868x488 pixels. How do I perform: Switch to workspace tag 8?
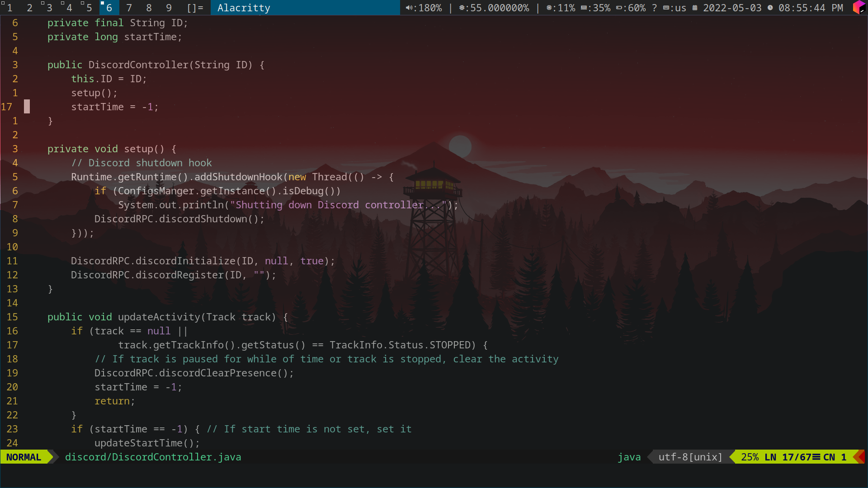click(x=149, y=8)
